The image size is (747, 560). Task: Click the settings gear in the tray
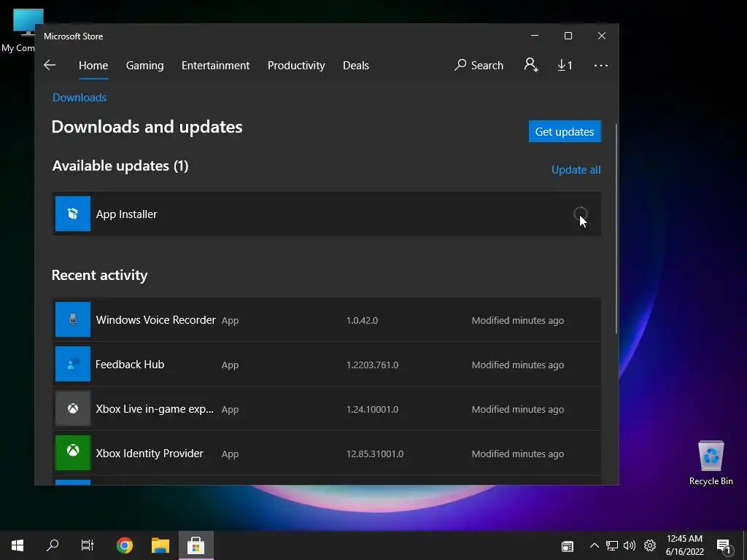[650, 545]
